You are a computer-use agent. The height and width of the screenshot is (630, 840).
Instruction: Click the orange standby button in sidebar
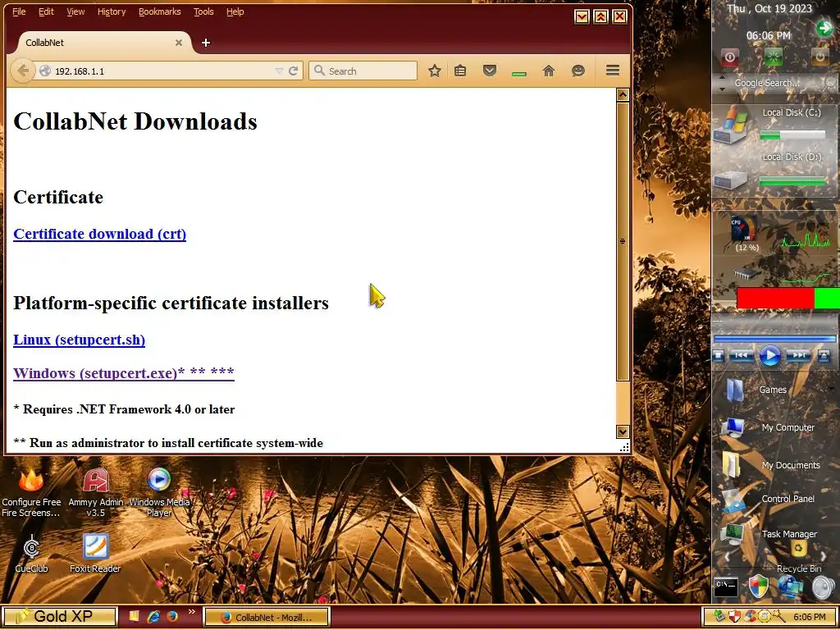point(819,57)
